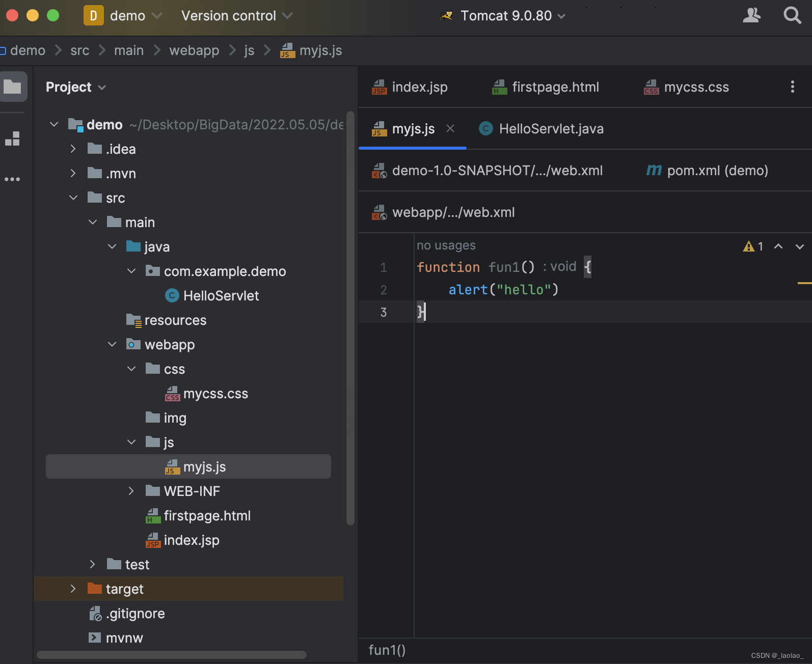Click the Maven icon on pom.xml tab
Image resolution: width=812 pixels, height=664 pixels.
click(x=654, y=170)
